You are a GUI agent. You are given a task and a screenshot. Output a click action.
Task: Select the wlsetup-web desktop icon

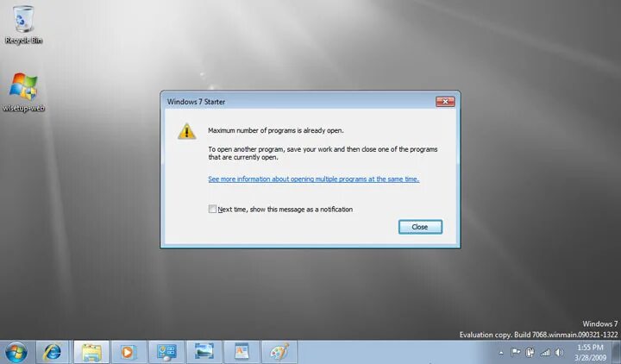(23, 92)
